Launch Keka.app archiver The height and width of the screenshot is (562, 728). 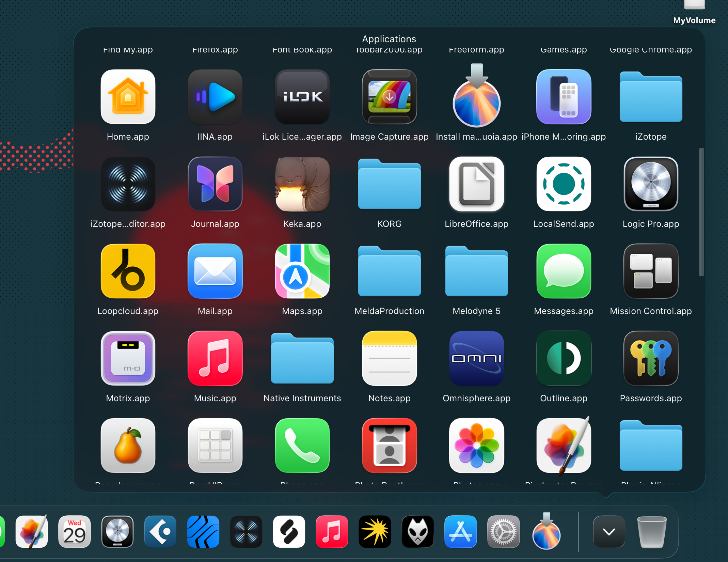[x=302, y=184]
